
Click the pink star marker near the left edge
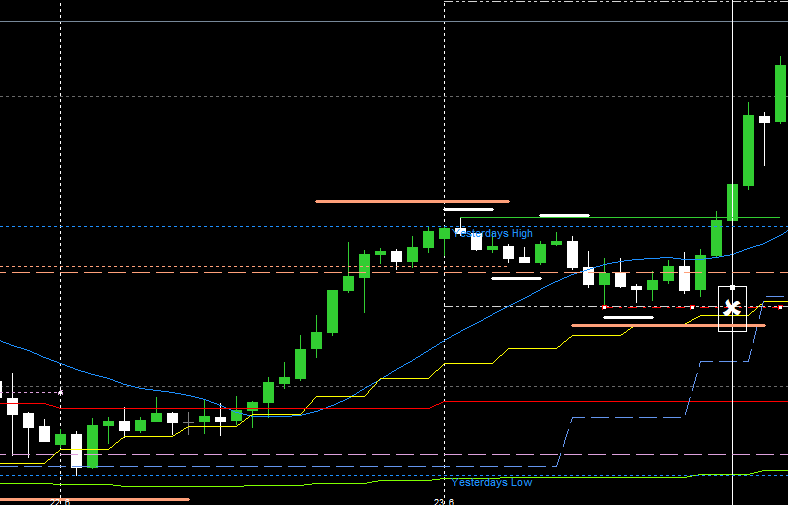(x=60, y=392)
